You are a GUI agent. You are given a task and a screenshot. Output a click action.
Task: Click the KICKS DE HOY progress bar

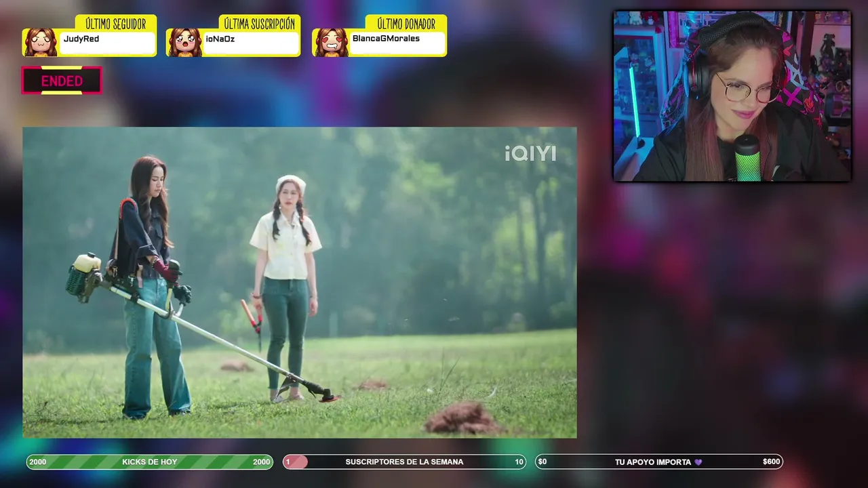tap(150, 462)
